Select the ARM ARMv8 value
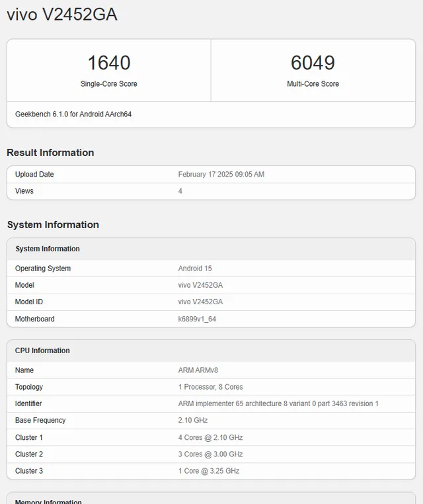This screenshot has width=423, height=504. point(198,370)
